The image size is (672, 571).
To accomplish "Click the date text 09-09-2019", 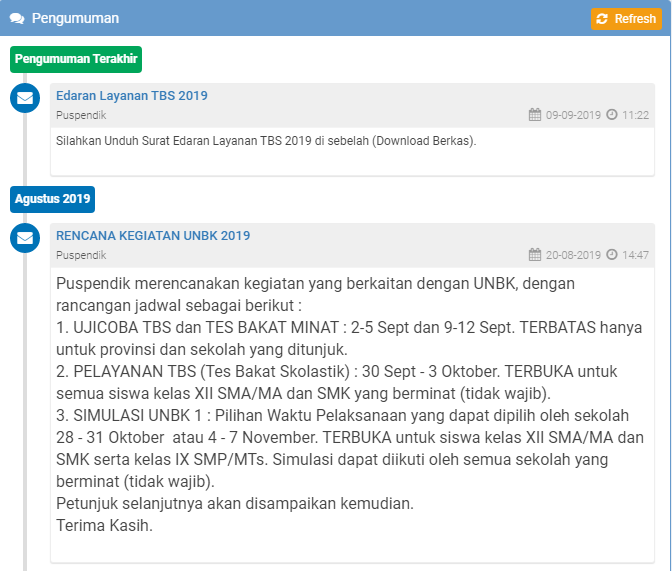I will [573, 115].
